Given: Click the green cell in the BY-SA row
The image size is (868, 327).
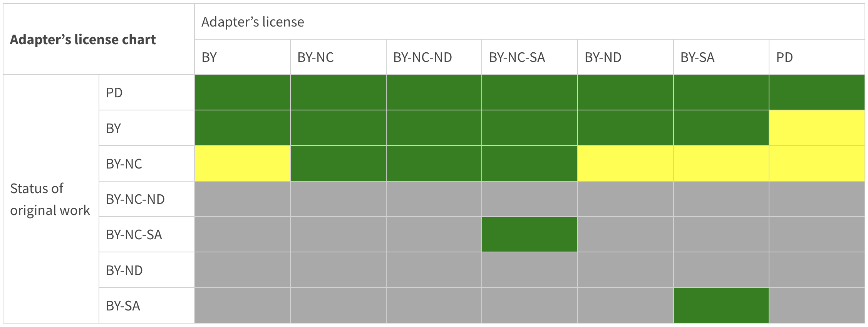Looking at the screenshot, I should click(x=721, y=305).
